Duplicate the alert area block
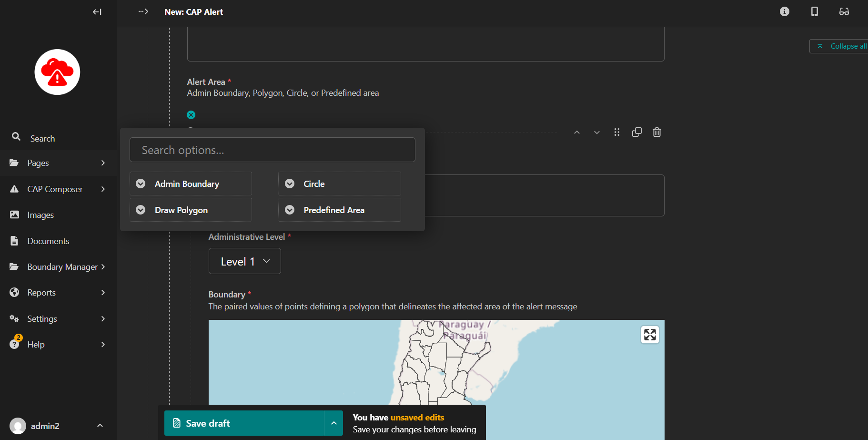 [x=636, y=132]
